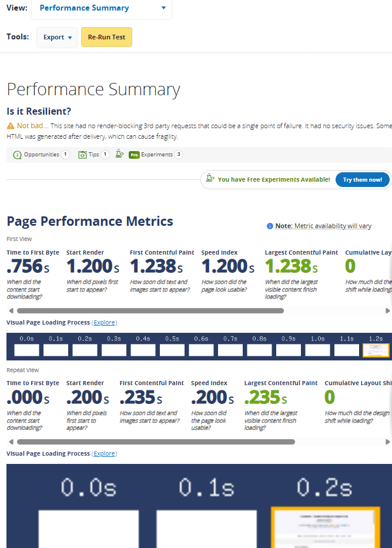
Task: Click the Is it Resilient? heading
Action: (39, 112)
